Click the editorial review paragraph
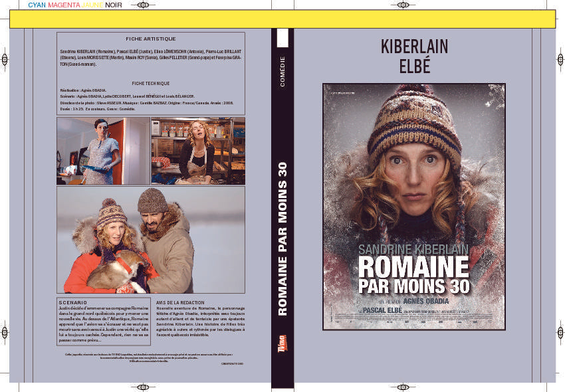The width and height of the screenshot is (565, 392). (x=200, y=322)
